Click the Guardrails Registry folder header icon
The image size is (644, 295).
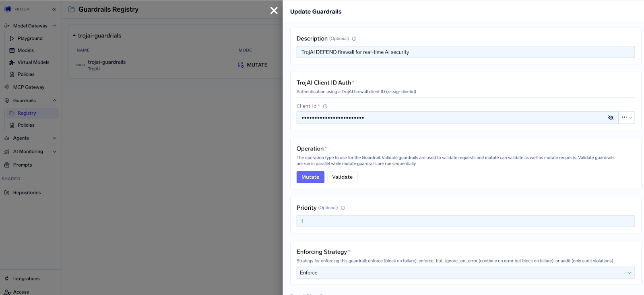[72, 9]
